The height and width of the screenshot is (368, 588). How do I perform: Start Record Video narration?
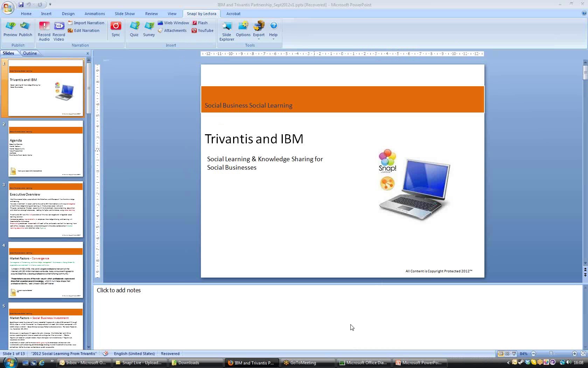[59, 31]
